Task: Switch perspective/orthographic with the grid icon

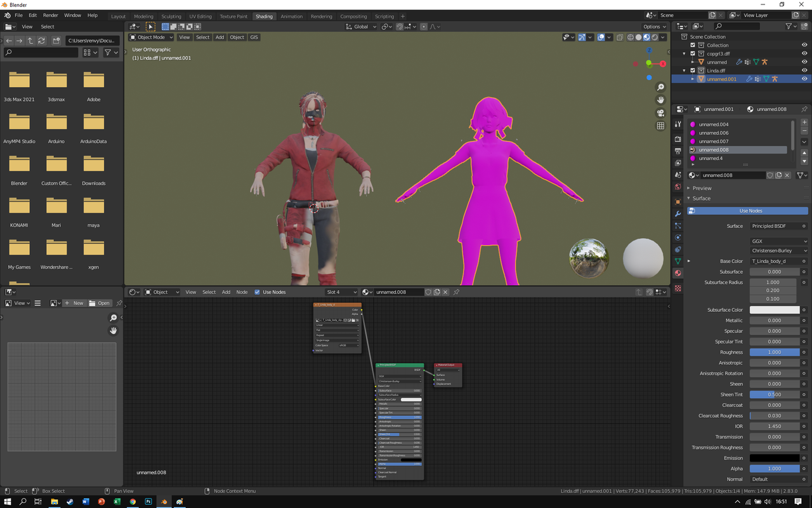Action: coord(660,126)
